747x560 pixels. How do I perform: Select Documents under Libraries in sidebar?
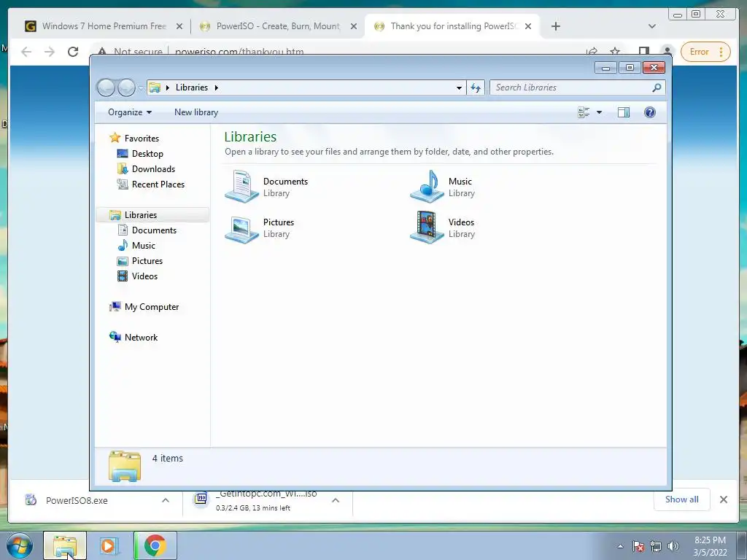click(x=154, y=230)
